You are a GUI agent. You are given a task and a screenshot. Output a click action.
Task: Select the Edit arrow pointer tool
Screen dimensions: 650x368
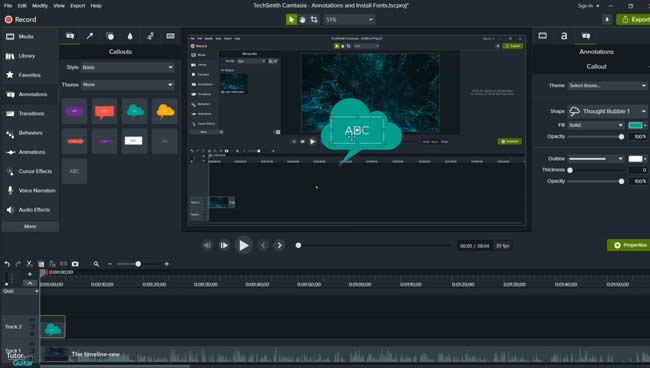291,19
